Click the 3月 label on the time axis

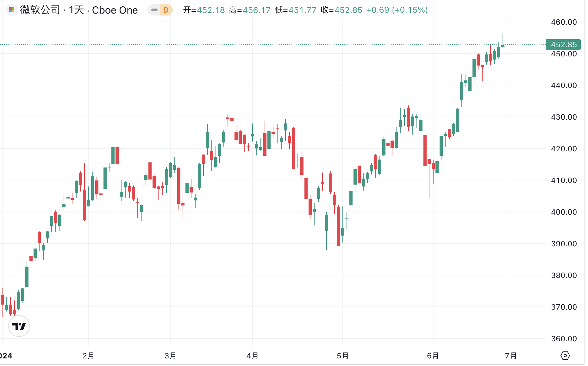pos(171,356)
